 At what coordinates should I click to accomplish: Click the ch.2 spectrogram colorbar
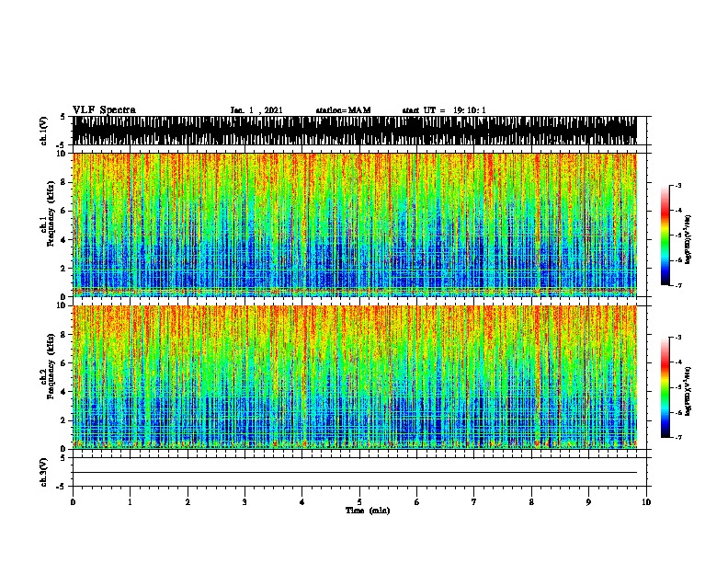(665, 387)
